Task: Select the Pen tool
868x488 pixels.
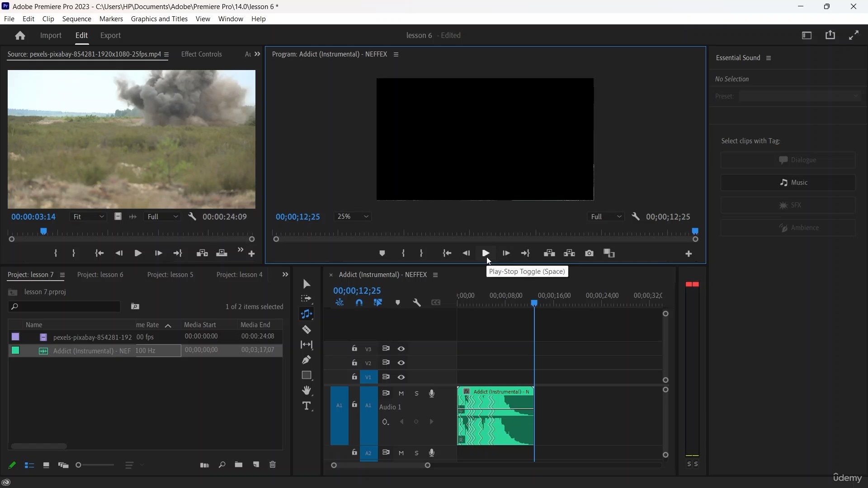Action: [307, 360]
